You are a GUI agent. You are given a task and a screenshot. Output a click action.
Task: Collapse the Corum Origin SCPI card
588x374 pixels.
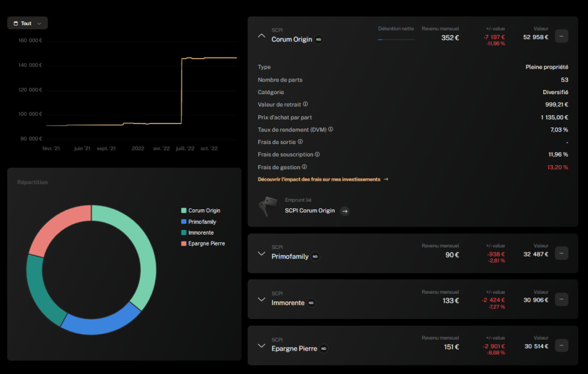261,36
